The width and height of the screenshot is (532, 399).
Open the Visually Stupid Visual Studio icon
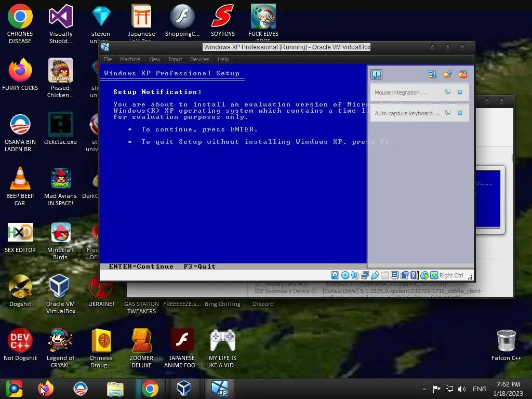coord(61,24)
